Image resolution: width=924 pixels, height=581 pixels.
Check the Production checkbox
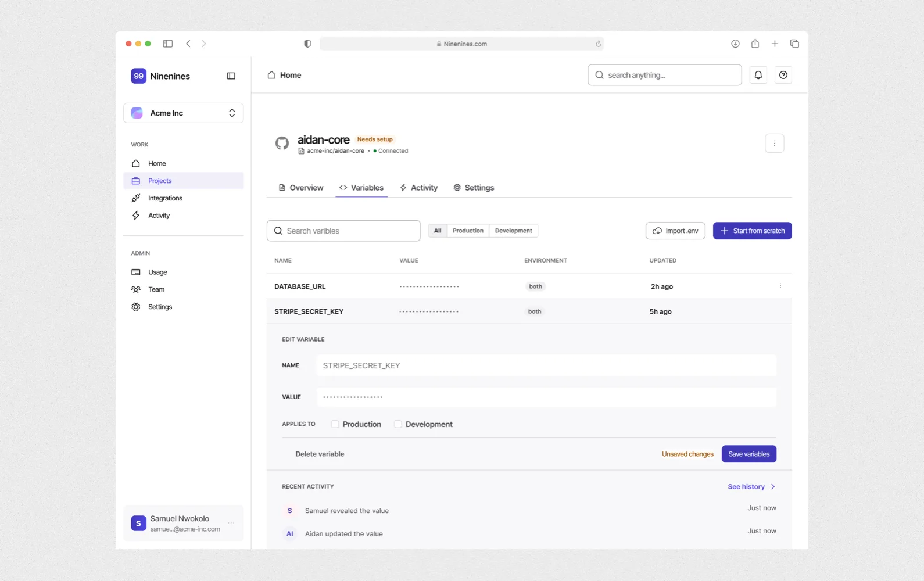coord(335,424)
